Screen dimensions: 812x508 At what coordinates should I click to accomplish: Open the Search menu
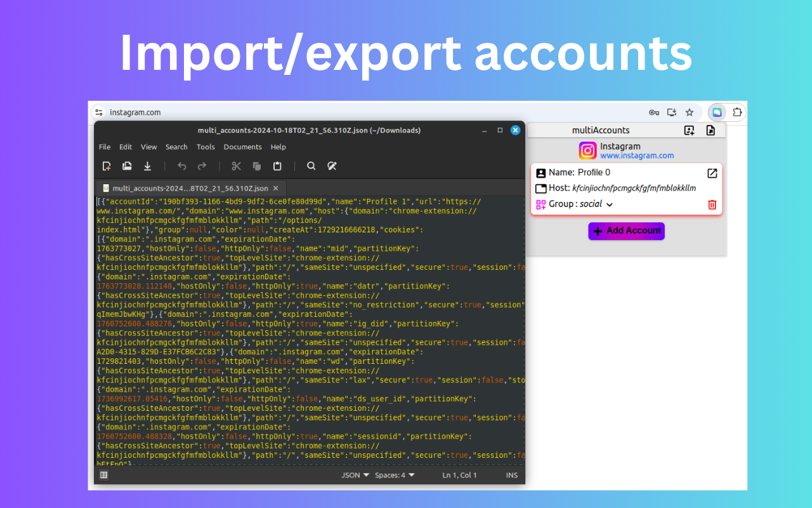pos(176,147)
